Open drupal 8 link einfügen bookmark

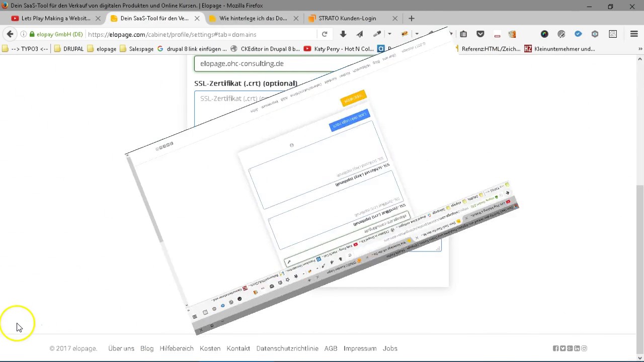[192, 49]
